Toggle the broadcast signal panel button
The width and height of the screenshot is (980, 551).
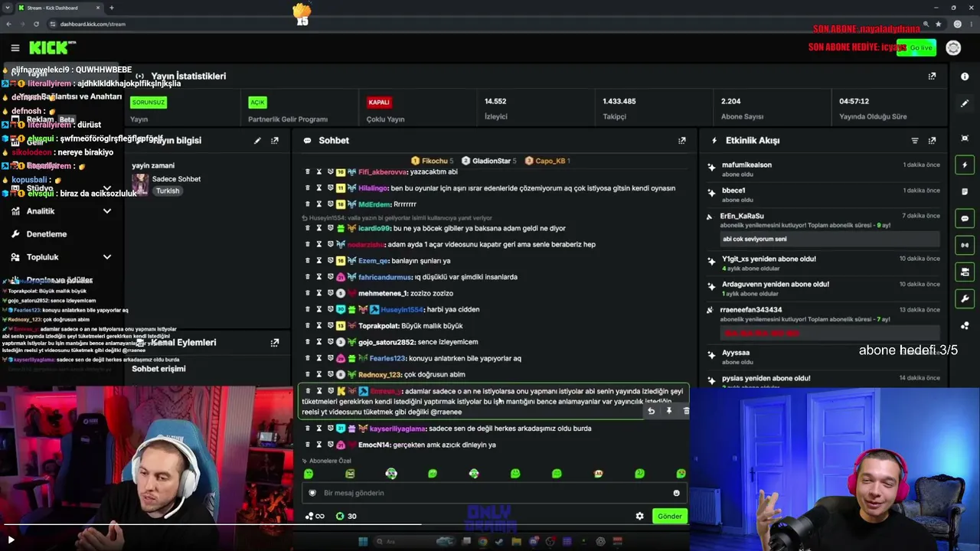(965, 245)
